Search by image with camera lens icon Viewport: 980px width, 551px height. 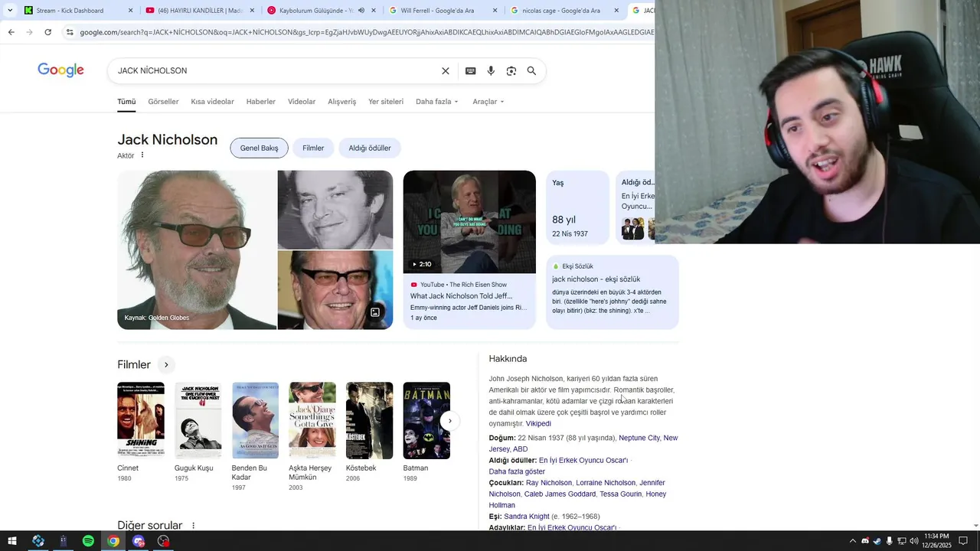pos(511,71)
